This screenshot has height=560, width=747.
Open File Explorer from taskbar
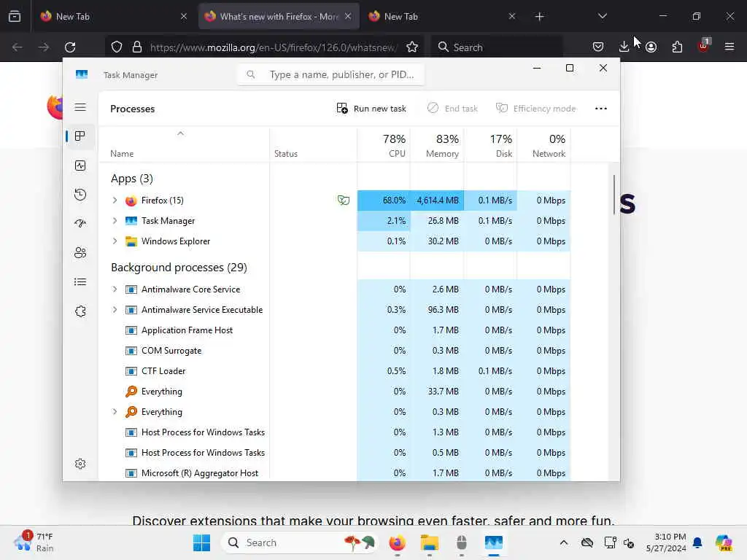coord(429,542)
